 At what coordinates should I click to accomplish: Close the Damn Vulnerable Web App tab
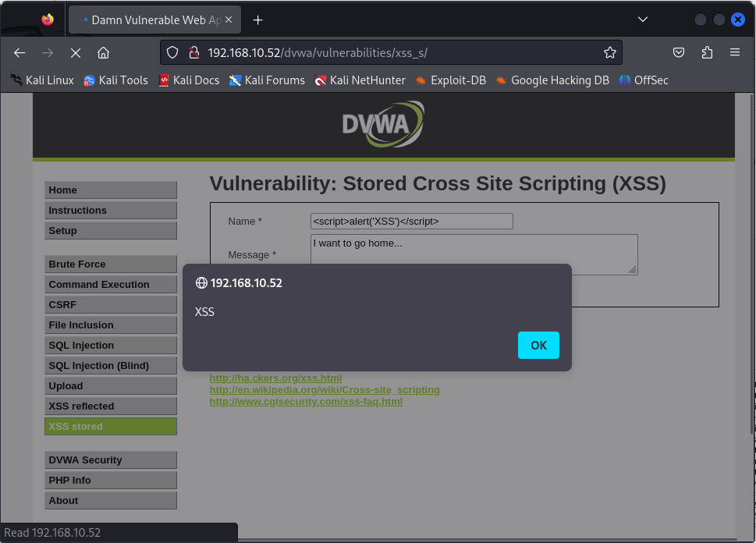(229, 20)
